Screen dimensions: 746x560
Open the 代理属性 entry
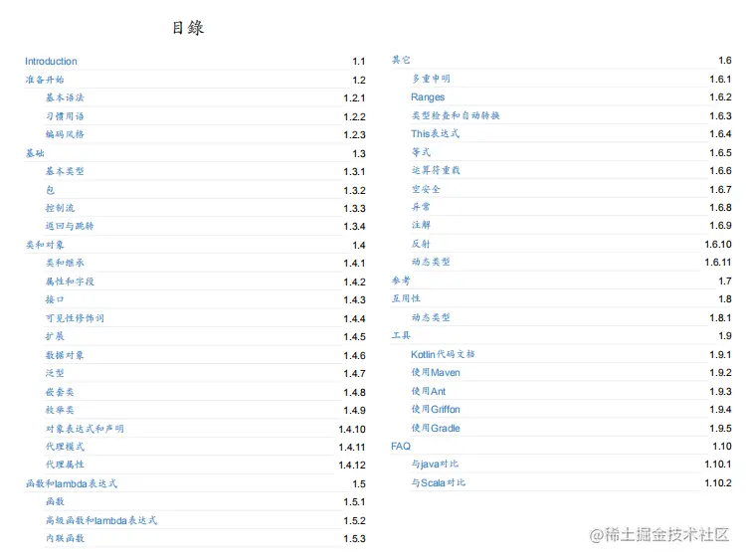click(65, 465)
